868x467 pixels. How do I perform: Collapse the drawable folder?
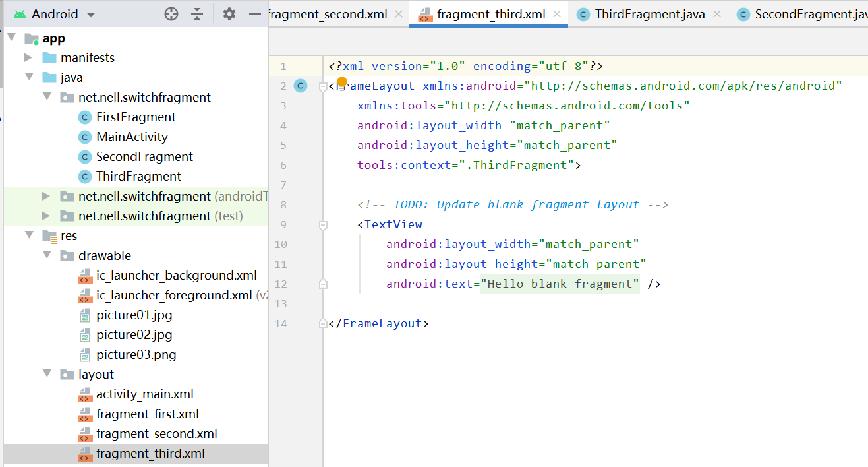(46, 256)
